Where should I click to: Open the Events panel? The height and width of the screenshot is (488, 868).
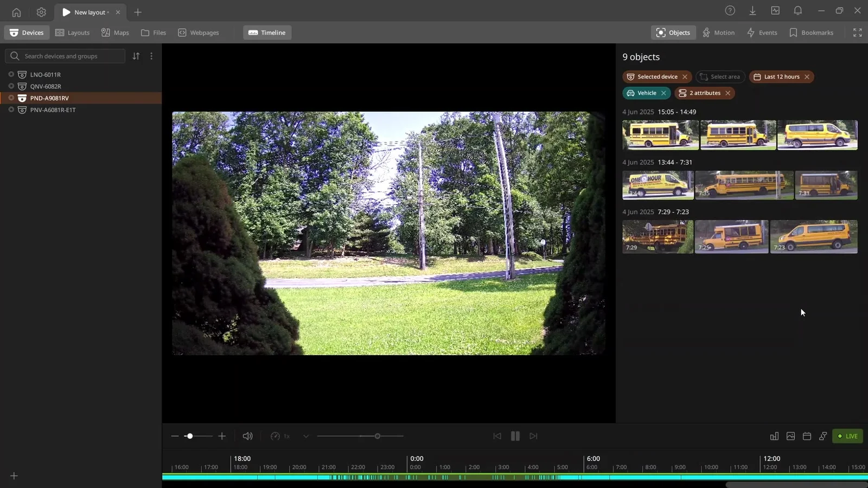coord(762,33)
